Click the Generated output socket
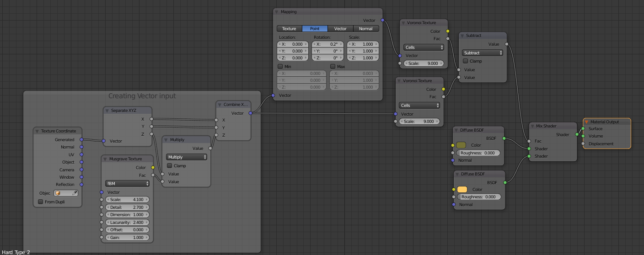644x255 pixels. (x=81, y=139)
